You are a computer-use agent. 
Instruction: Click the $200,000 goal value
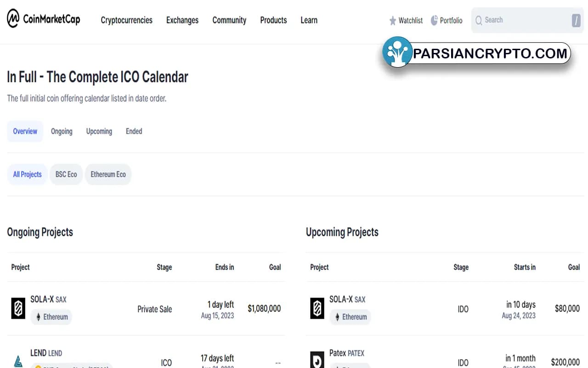(565, 362)
